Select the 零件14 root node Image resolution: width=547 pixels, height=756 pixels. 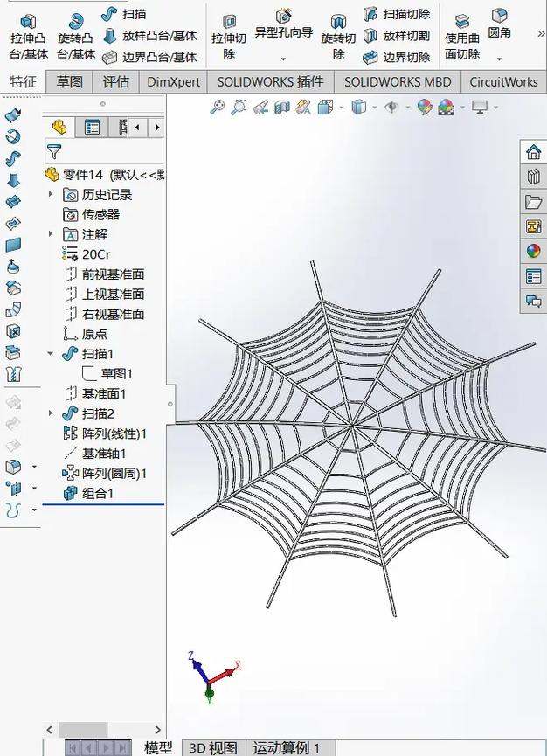[104, 174]
